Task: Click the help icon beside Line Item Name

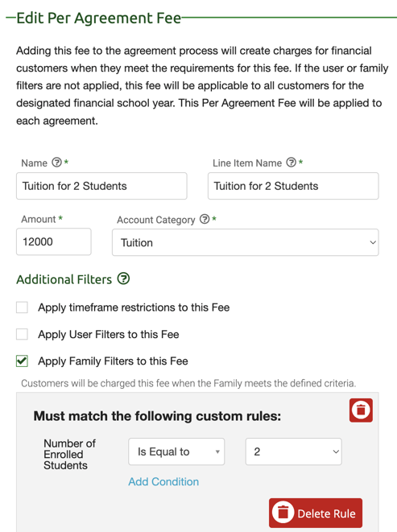Action: tap(291, 163)
